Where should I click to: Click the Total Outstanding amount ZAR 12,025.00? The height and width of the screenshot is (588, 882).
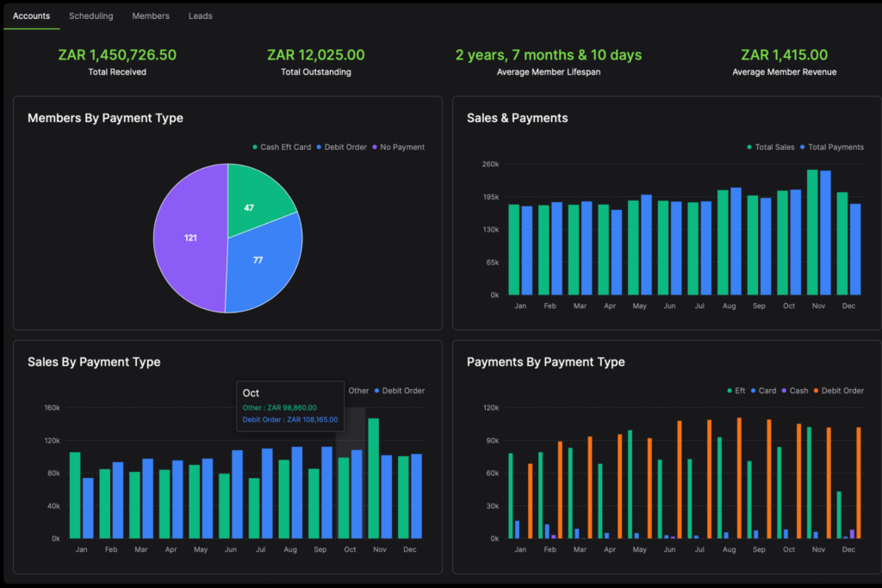click(x=315, y=55)
